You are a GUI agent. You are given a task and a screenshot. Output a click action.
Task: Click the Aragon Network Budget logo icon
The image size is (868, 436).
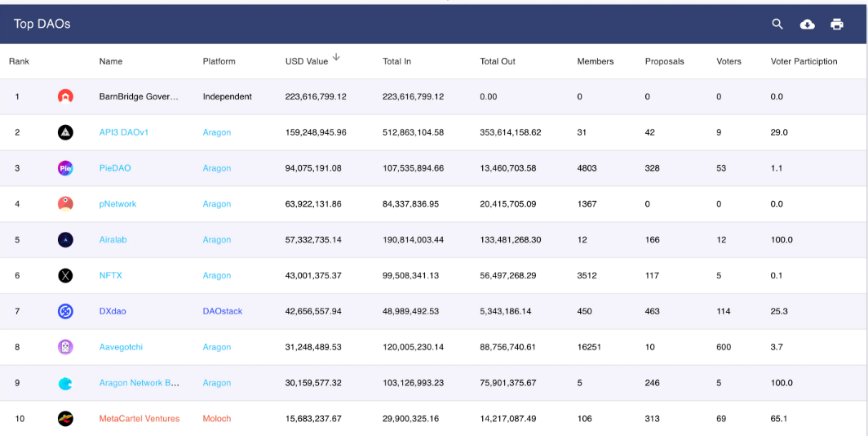click(x=65, y=383)
